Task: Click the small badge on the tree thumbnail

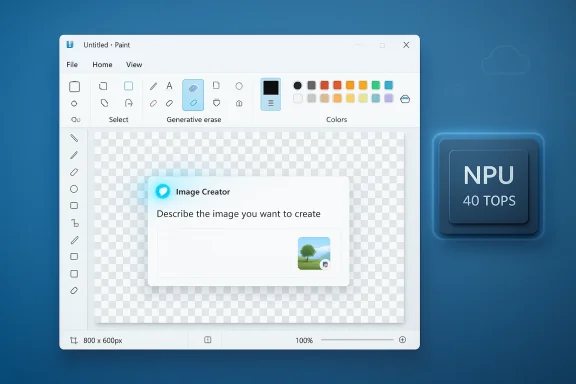Action: coord(325,264)
